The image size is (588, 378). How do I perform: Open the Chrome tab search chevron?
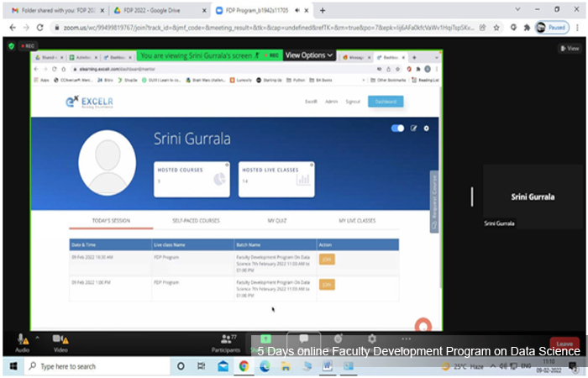[x=517, y=9]
